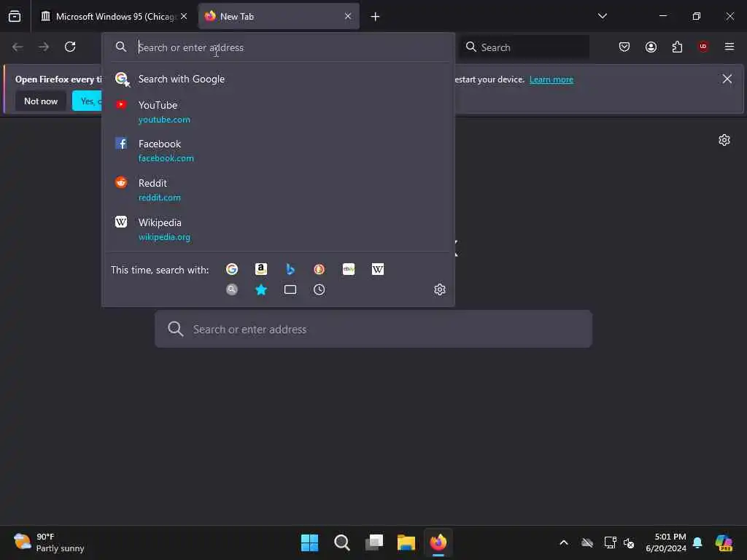747x560 pixels.
Task: Open the network status tray icon
Action: [611, 542]
